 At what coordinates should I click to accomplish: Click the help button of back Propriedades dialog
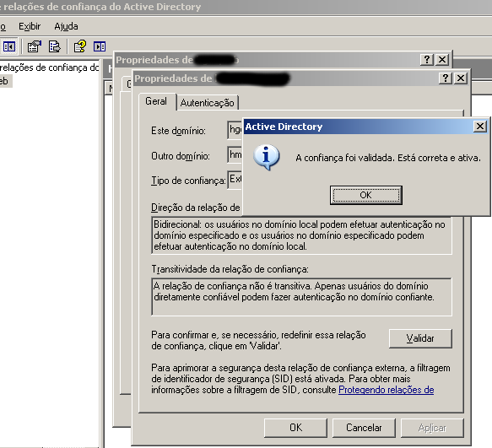(x=427, y=59)
